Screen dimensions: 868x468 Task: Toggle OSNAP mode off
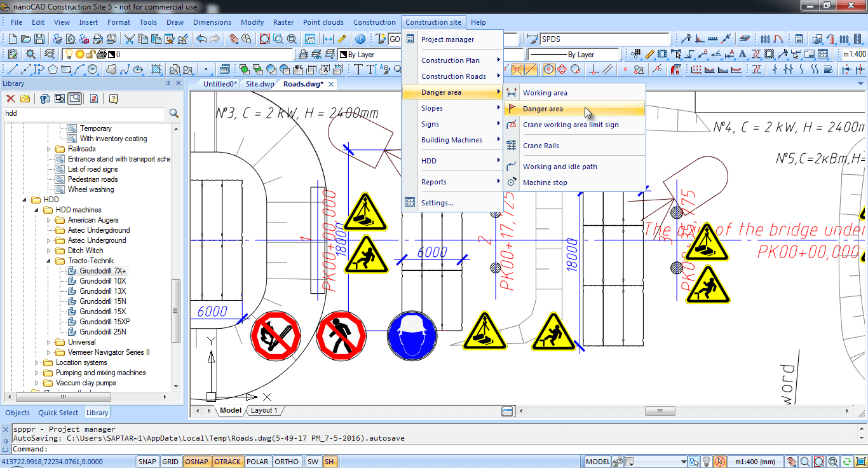[196, 462]
